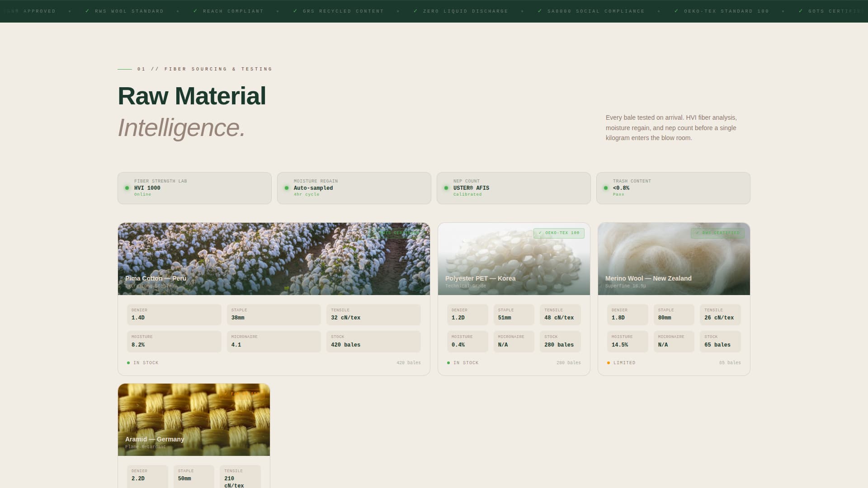Select the orange LIMITED dot on Merino Wool card
The height and width of the screenshot is (488, 868).
point(608,362)
